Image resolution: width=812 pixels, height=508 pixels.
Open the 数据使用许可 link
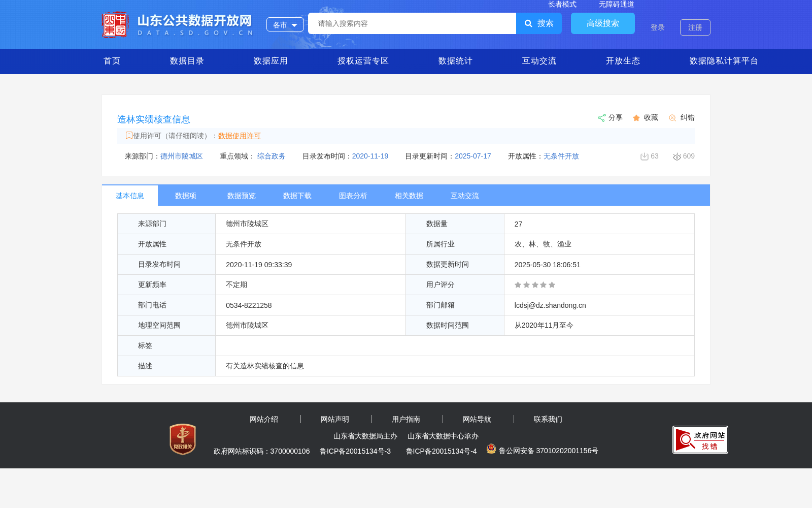240,136
